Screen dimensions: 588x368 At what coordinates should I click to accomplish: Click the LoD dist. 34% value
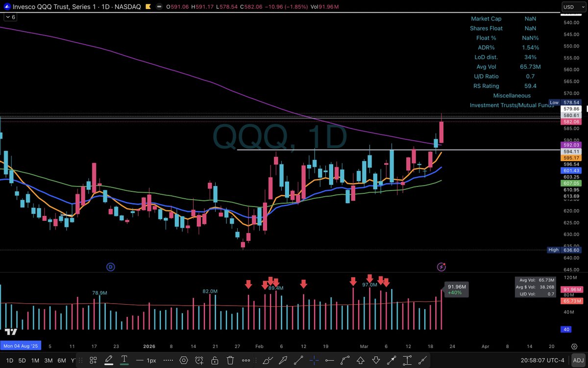tap(530, 57)
